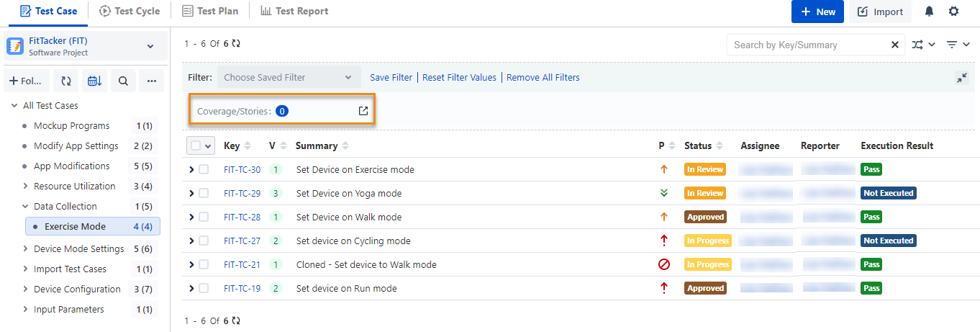Open the FitTacker project dropdown chevron
Image resolution: width=980 pixels, height=332 pixels.
point(150,46)
